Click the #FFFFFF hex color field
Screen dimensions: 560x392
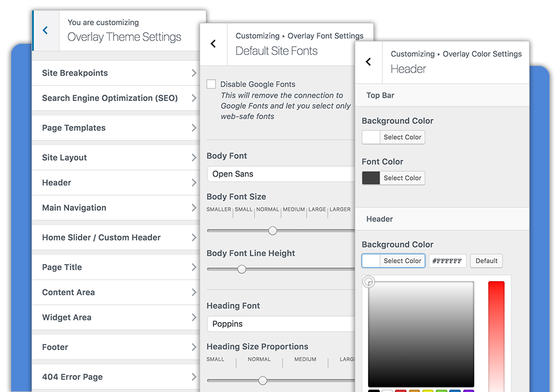coord(447,261)
